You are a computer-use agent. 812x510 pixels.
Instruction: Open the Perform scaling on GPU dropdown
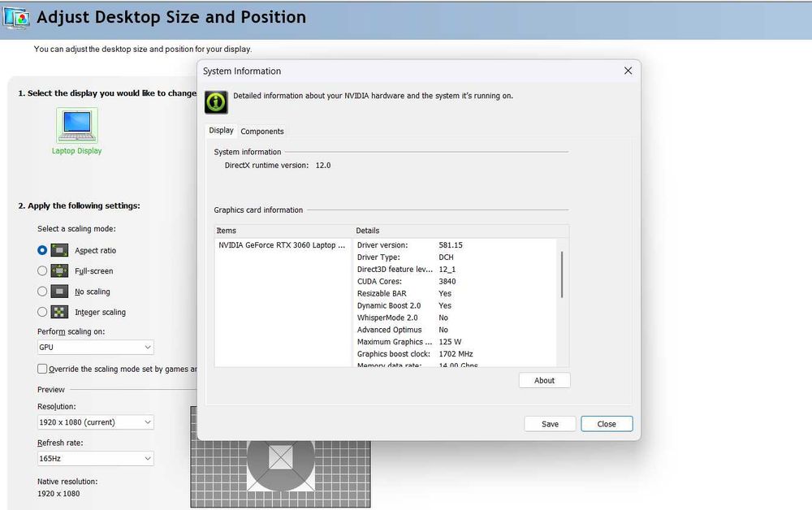(95, 347)
